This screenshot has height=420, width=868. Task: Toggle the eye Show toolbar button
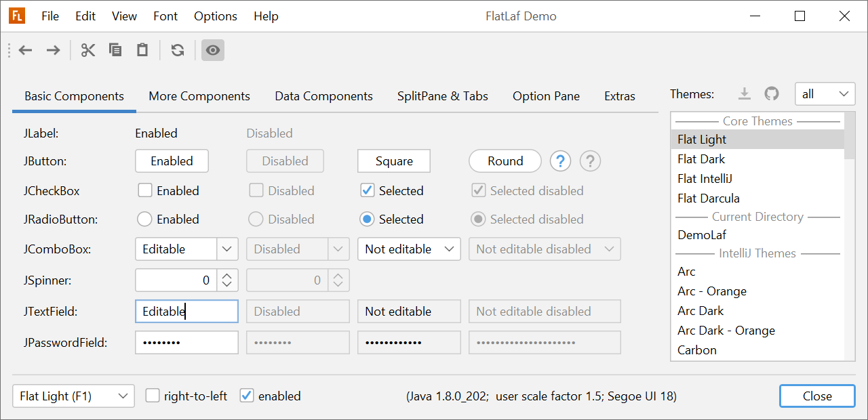[213, 50]
